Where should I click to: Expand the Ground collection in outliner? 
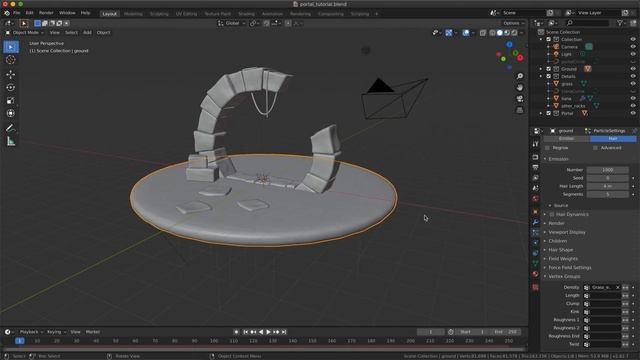tap(541, 69)
